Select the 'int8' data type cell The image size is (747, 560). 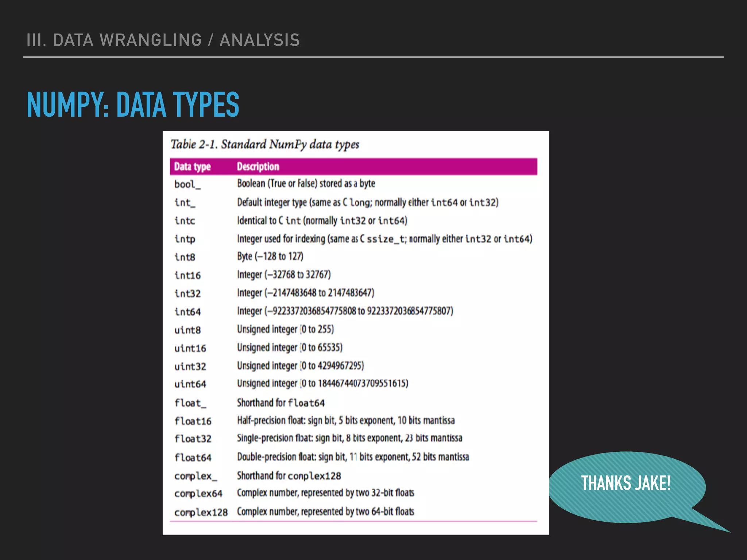point(185,257)
